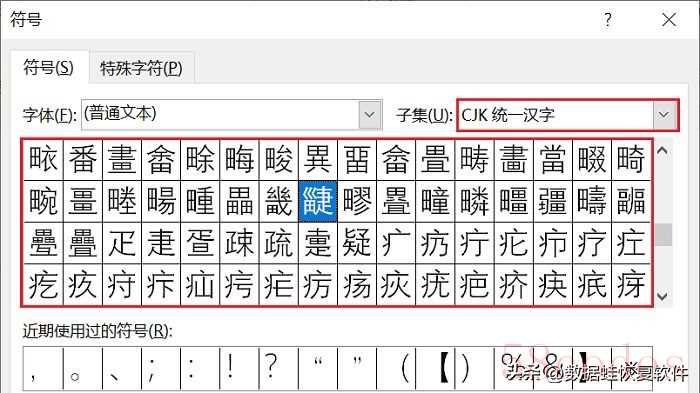The height and width of the screenshot is (393, 700).
Task: Switch to the 特殊字符(P) tab
Action: (x=141, y=68)
